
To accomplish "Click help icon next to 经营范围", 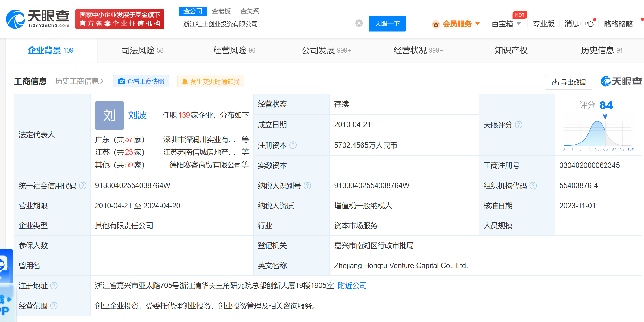I will [x=54, y=306].
